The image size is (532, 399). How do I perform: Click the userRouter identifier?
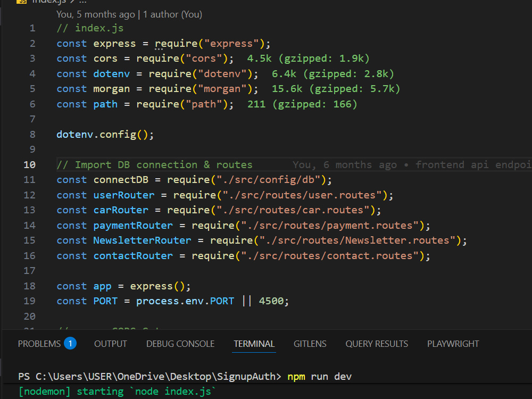124,195
